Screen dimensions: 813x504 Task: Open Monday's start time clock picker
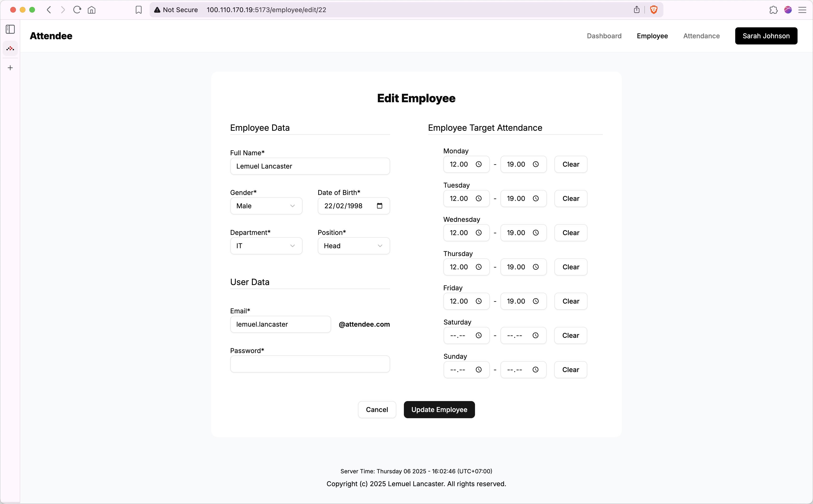(x=479, y=164)
